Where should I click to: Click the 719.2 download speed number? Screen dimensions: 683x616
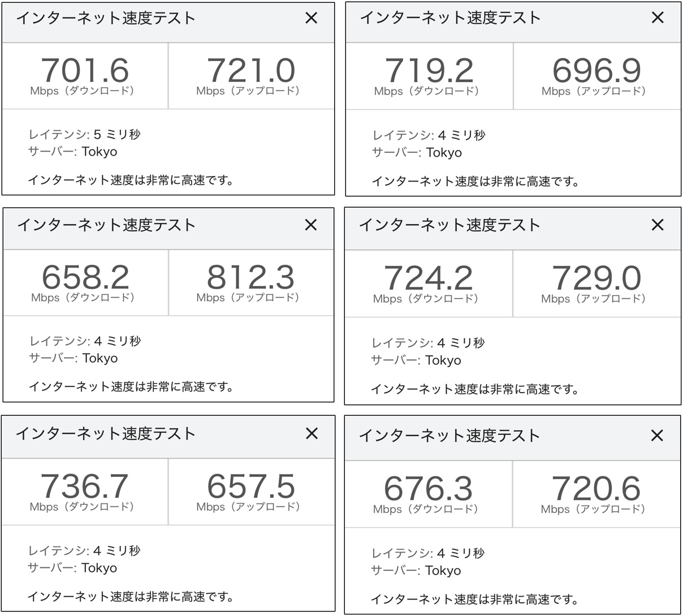point(429,71)
